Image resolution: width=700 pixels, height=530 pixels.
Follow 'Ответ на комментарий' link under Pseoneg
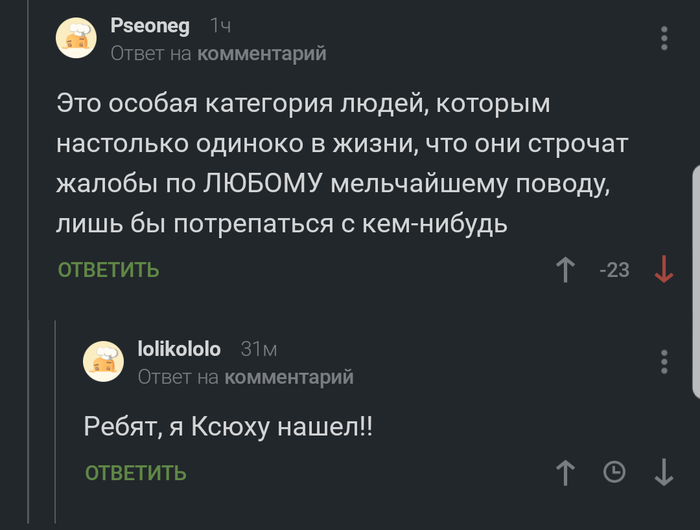(x=218, y=53)
